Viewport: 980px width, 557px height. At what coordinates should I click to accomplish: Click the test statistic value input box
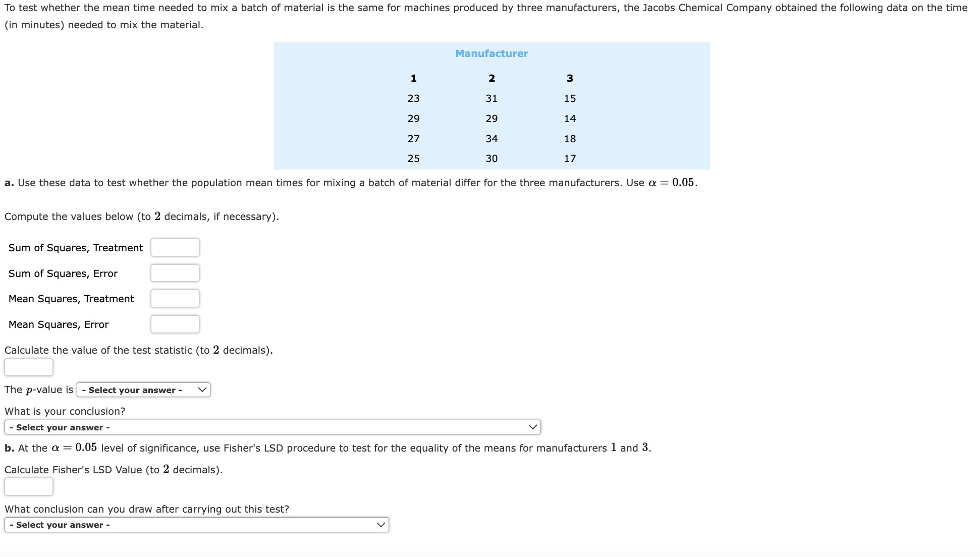point(28,367)
